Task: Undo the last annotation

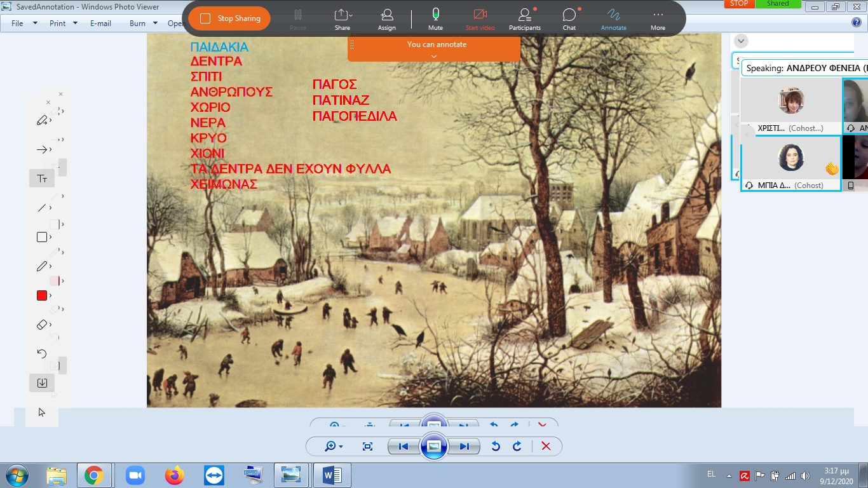Action: coord(42,354)
